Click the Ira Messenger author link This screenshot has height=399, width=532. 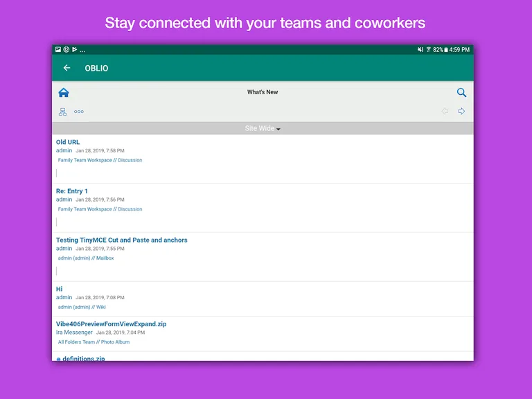click(74, 332)
